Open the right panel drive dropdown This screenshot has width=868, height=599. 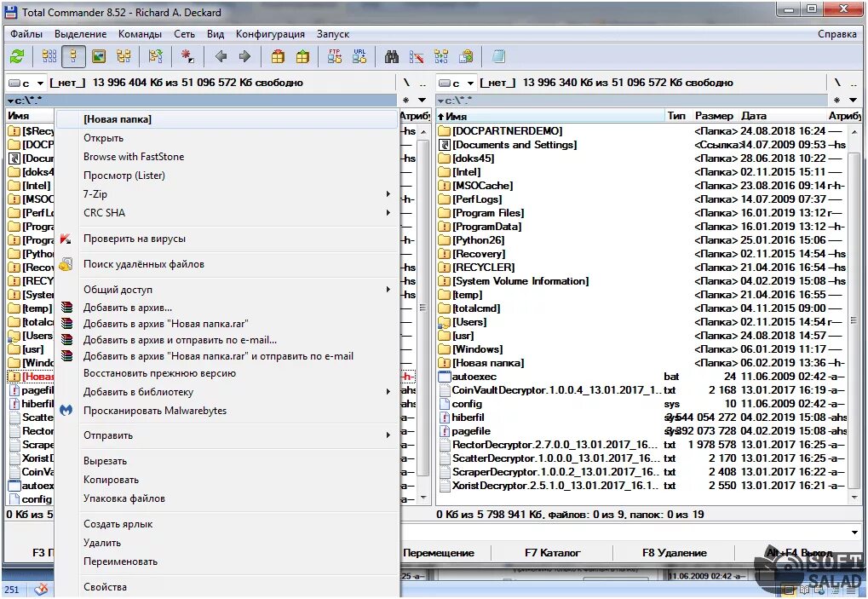(x=457, y=83)
